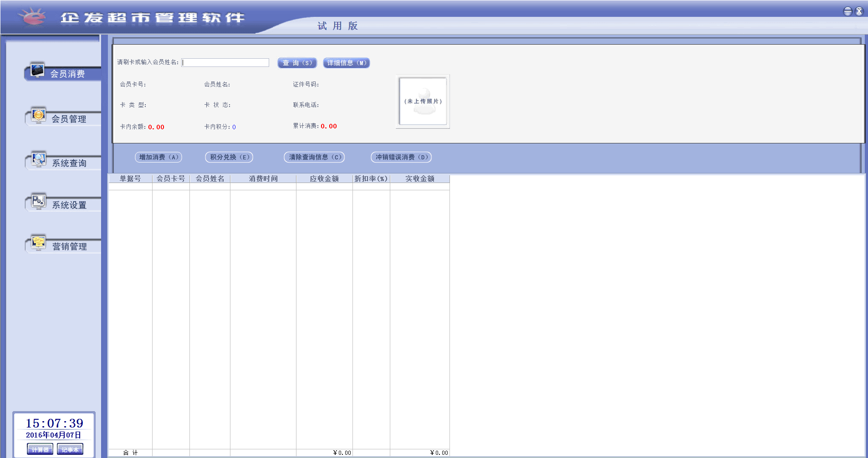Open 系统设置 using its sidebar icon

39,202
